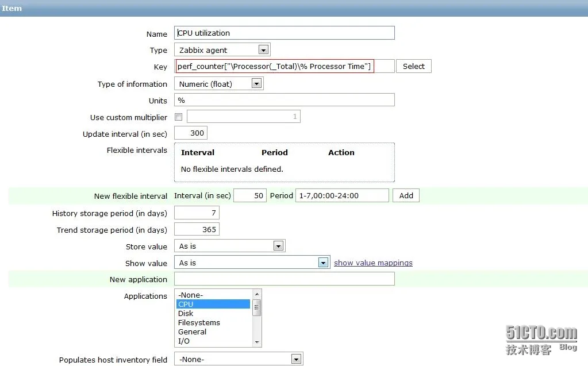Click the Trend storage period field showing 365
Image resolution: width=588 pixels, height=366 pixels.
click(x=197, y=229)
